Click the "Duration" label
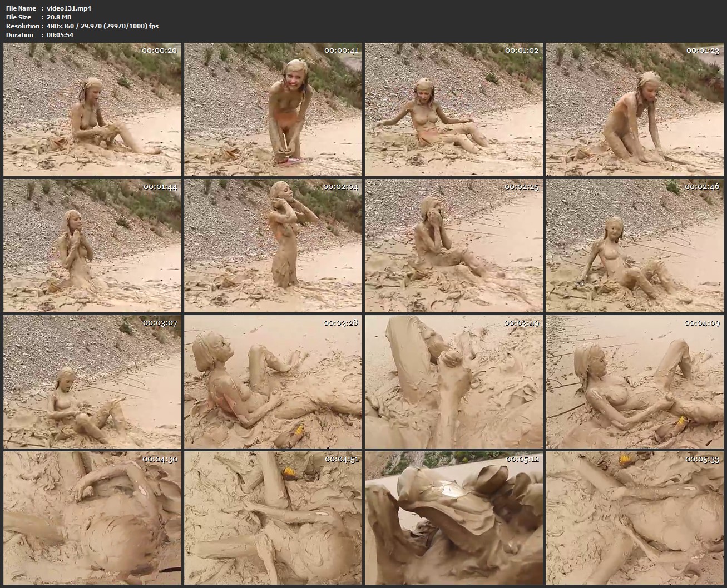This screenshot has width=727, height=588. pos(19,35)
